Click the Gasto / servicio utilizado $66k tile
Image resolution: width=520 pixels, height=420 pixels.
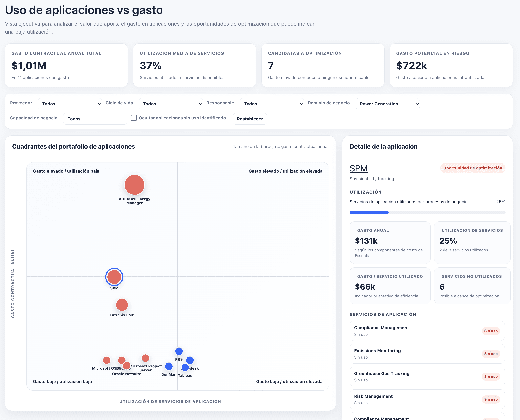(390, 286)
